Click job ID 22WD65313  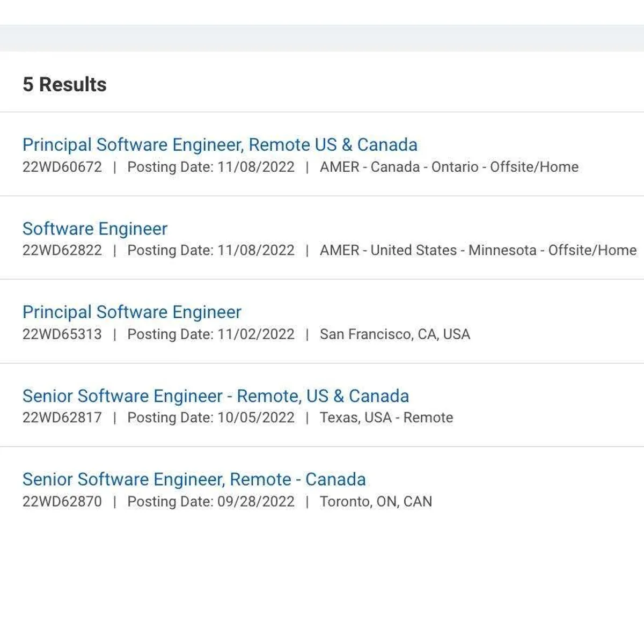pos(62,334)
